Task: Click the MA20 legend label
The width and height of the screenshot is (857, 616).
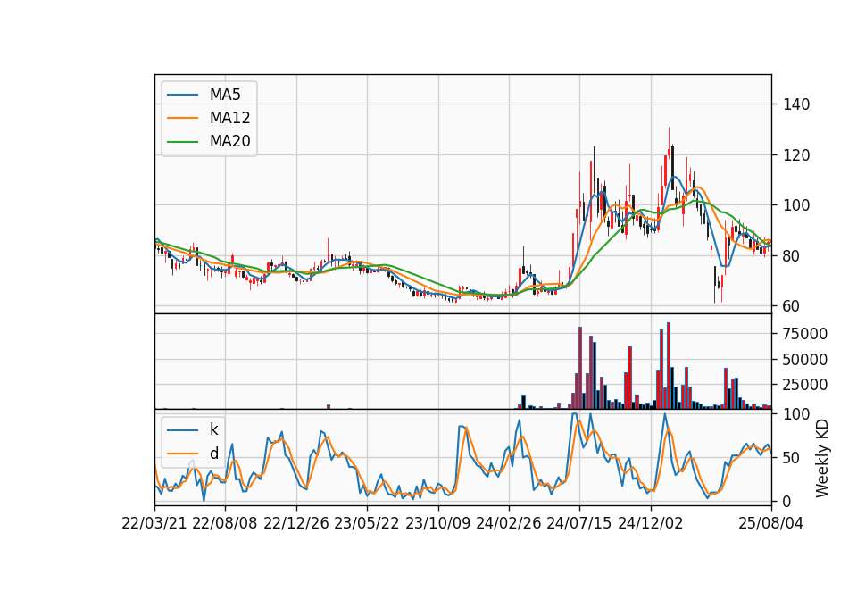Action: pos(229,142)
